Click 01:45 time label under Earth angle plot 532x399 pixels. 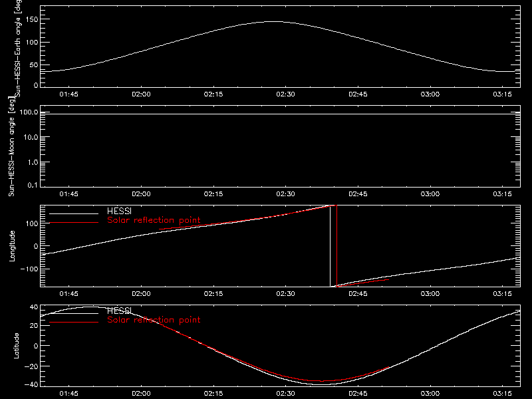coord(69,94)
